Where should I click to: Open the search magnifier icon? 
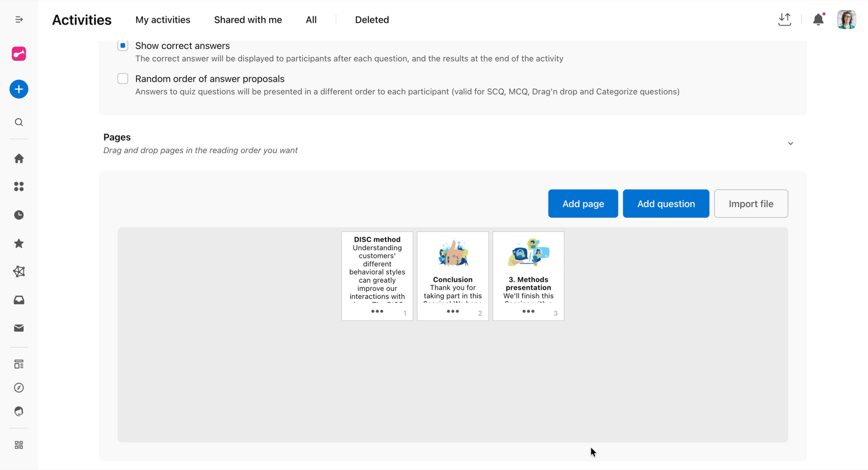19,122
